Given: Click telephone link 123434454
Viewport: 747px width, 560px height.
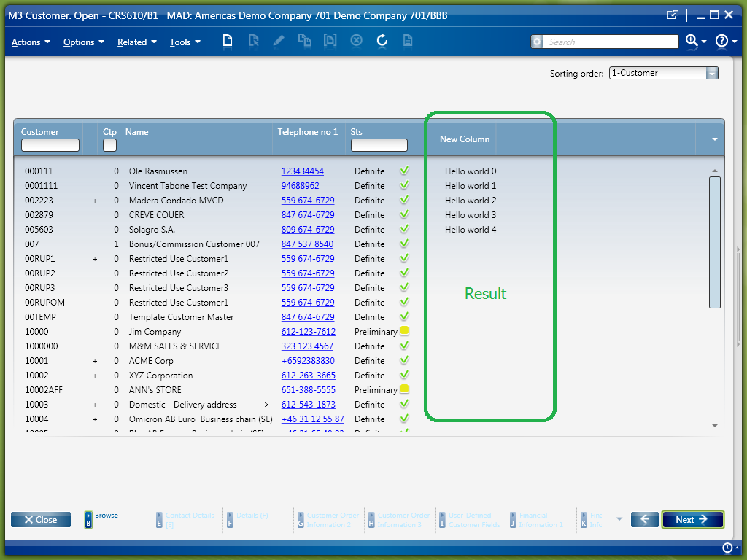Looking at the screenshot, I should pyautogui.click(x=302, y=171).
